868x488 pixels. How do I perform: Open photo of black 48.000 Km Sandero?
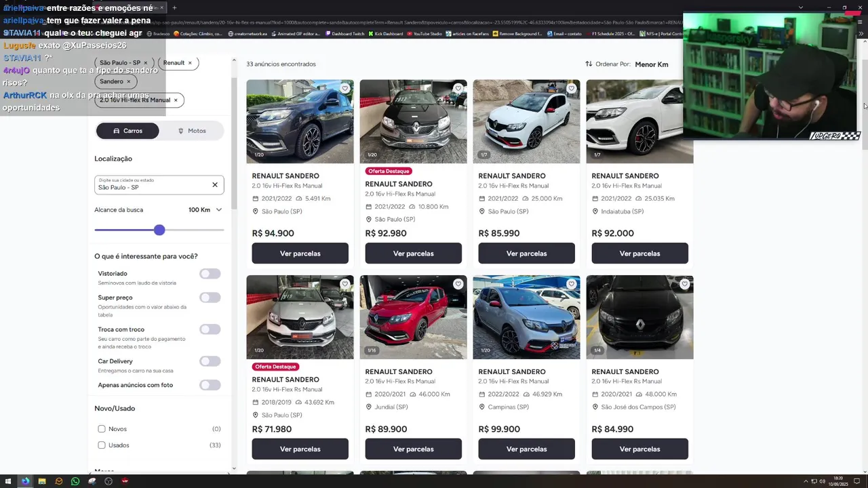click(639, 317)
